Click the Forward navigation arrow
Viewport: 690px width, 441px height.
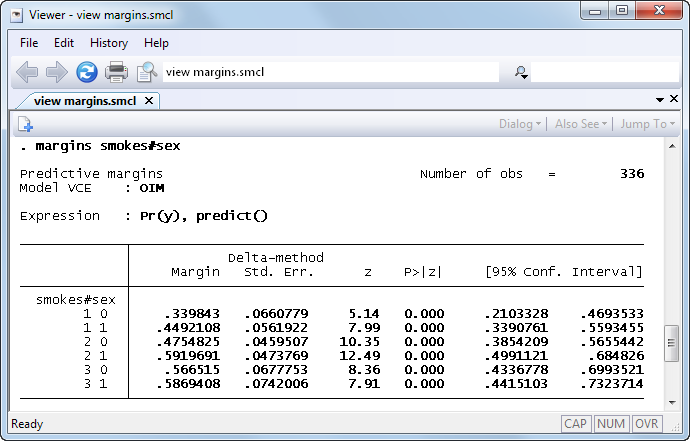point(57,72)
